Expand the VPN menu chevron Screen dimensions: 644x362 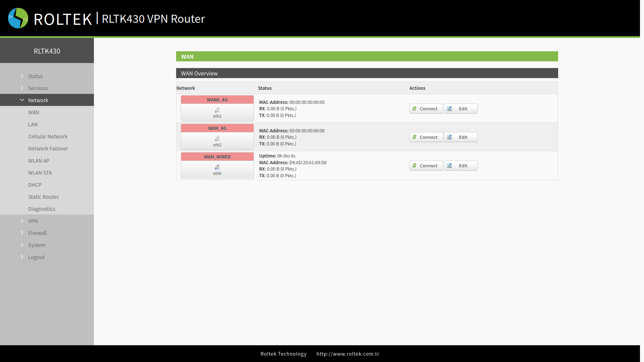coord(22,221)
